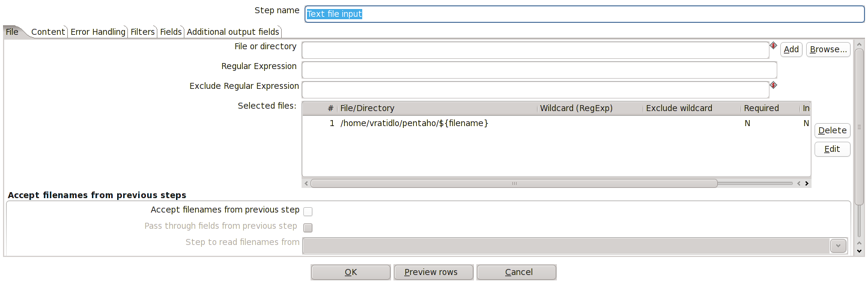Open the Error Handling tab

point(98,32)
